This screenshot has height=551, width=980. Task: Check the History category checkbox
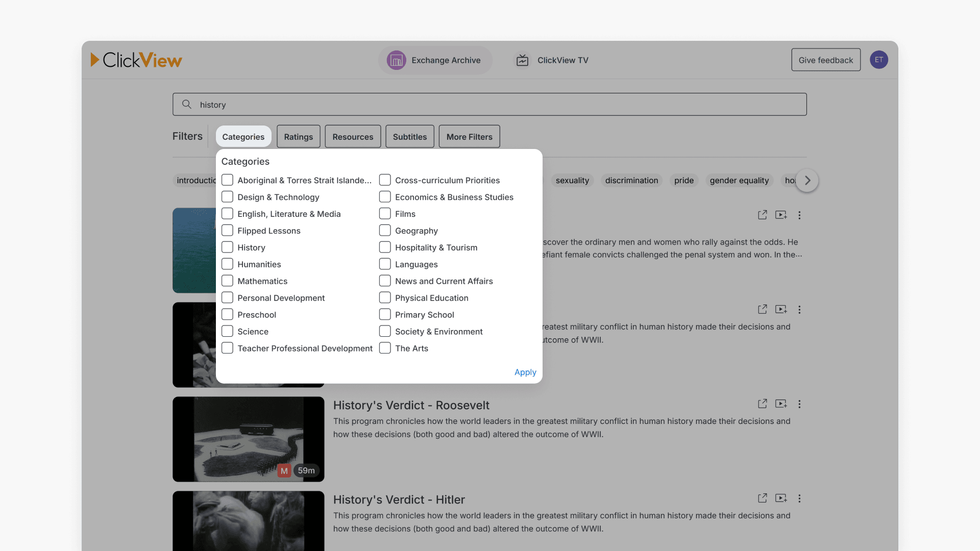click(228, 247)
